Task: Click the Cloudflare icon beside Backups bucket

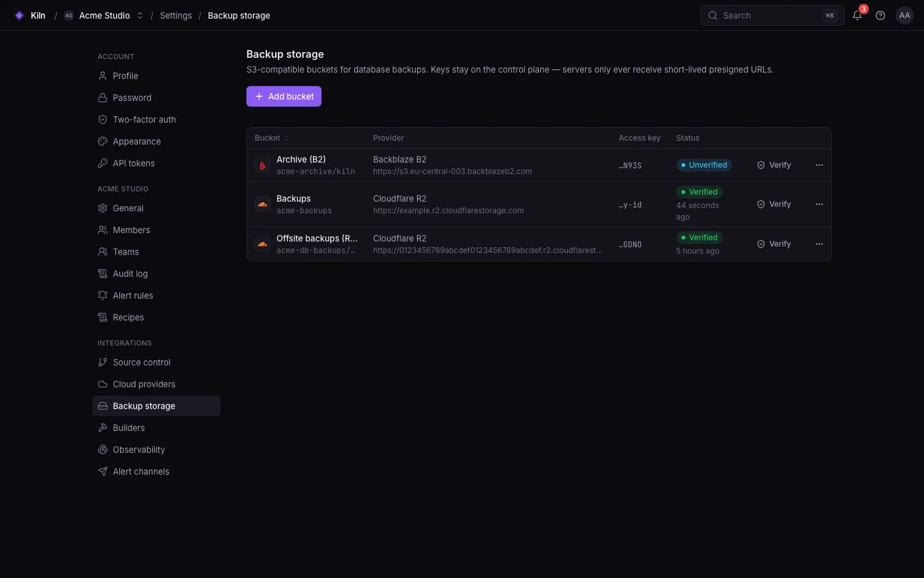Action: tap(262, 204)
